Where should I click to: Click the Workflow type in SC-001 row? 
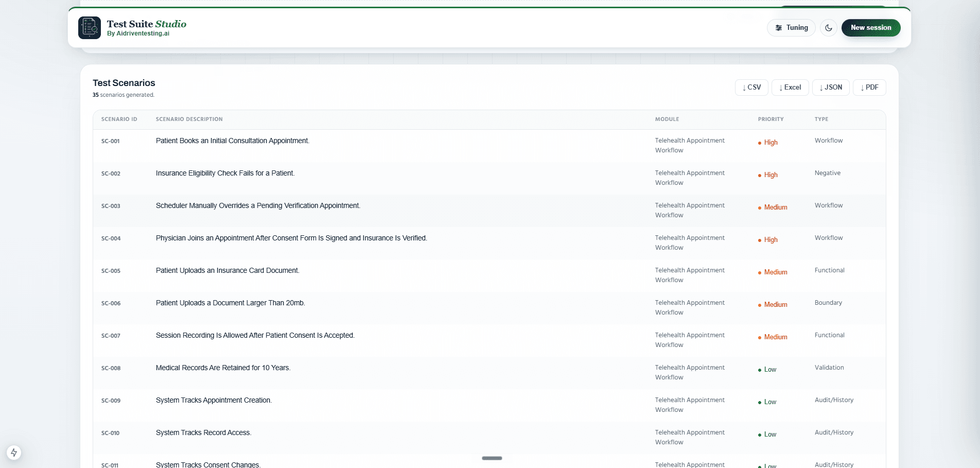click(829, 141)
